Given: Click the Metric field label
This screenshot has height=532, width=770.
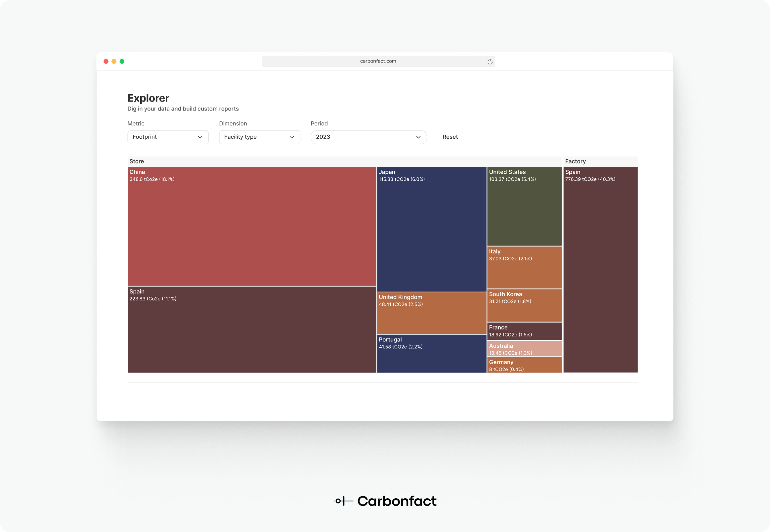Looking at the screenshot, I should pos(136,124).
